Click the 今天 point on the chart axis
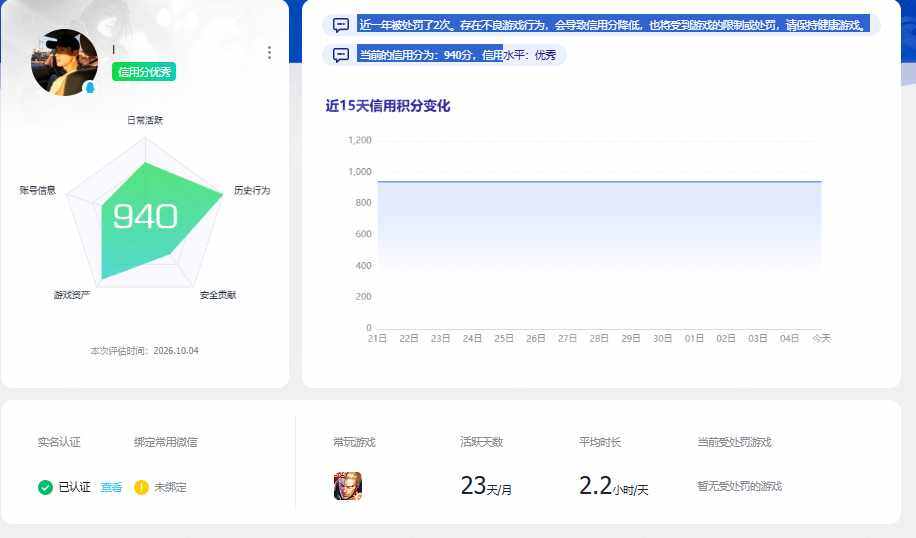Viewport: 916px width, 538px height. (x=821, y=338)
